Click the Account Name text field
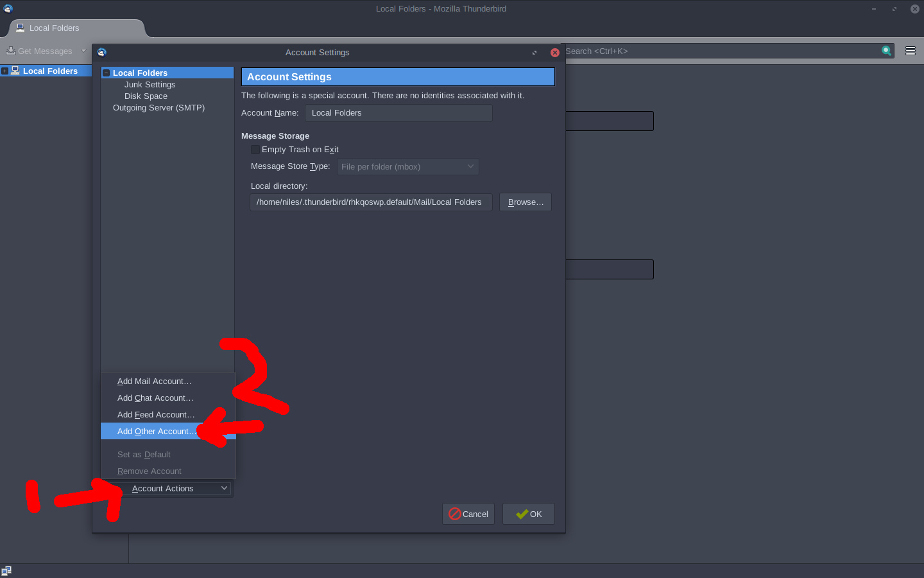Viewport: 924px width, 578px height. 398,113
